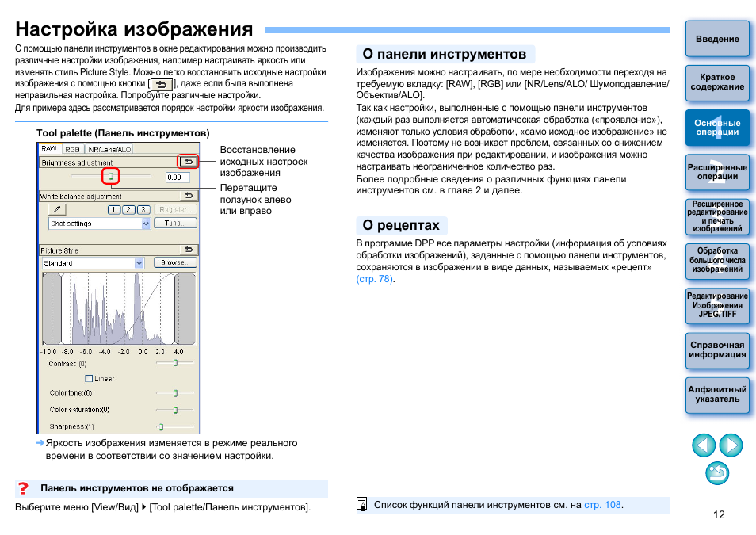
Task: Click the Color saturation slider
Action: pos(174,410)
